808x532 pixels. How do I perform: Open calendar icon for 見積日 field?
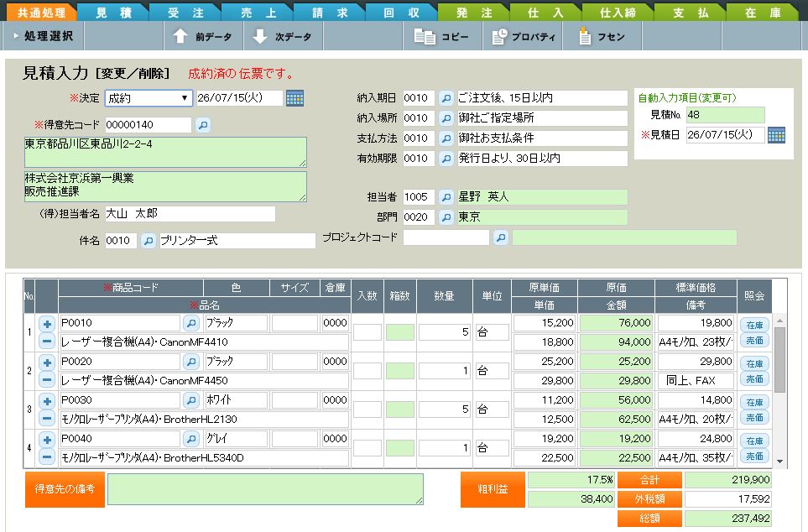tap(777, 135)
